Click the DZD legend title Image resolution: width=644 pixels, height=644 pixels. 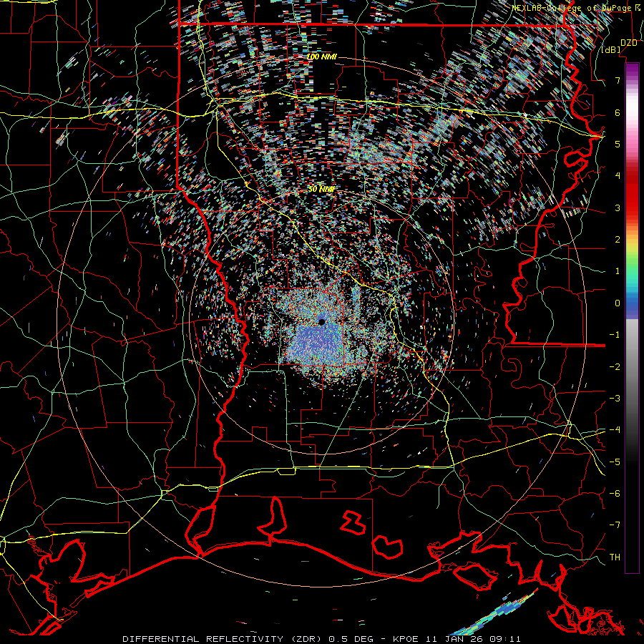coord(629,43)
